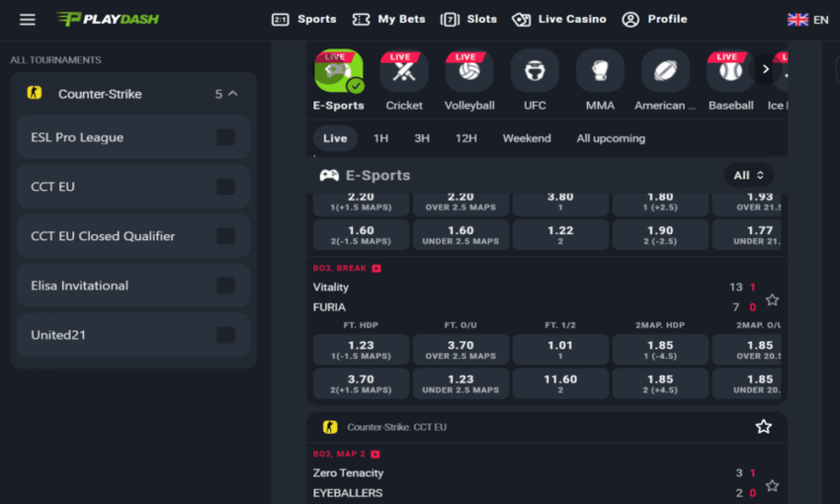This screenshot has height=504, width=840.
Task: Switch to the 3H time filter
Action: [x=422, y=138]
